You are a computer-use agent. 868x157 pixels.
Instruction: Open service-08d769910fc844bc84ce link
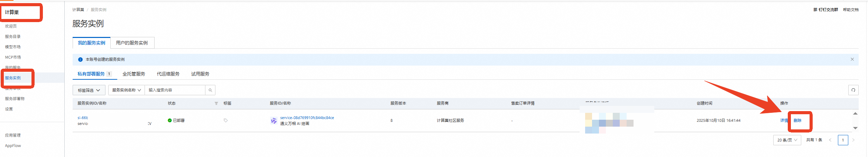point(307,118)
